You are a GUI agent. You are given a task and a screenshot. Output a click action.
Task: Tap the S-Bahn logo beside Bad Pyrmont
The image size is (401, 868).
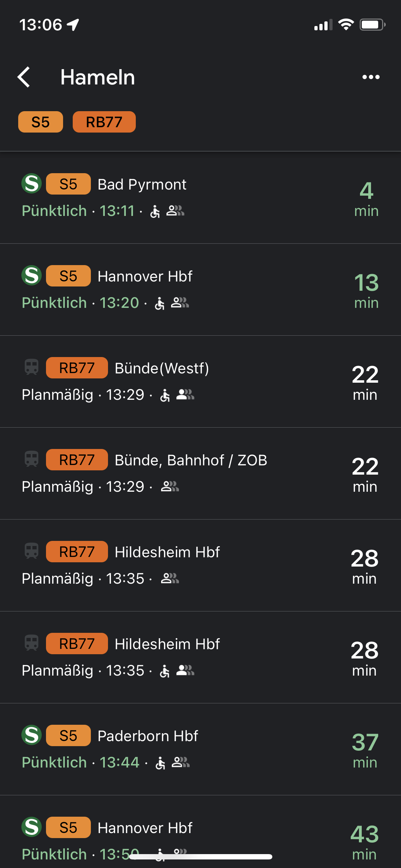[31, 184]
